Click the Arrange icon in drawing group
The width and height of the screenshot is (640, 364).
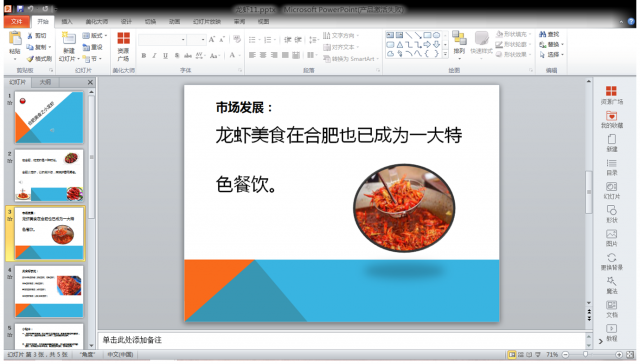click(459, 38)
